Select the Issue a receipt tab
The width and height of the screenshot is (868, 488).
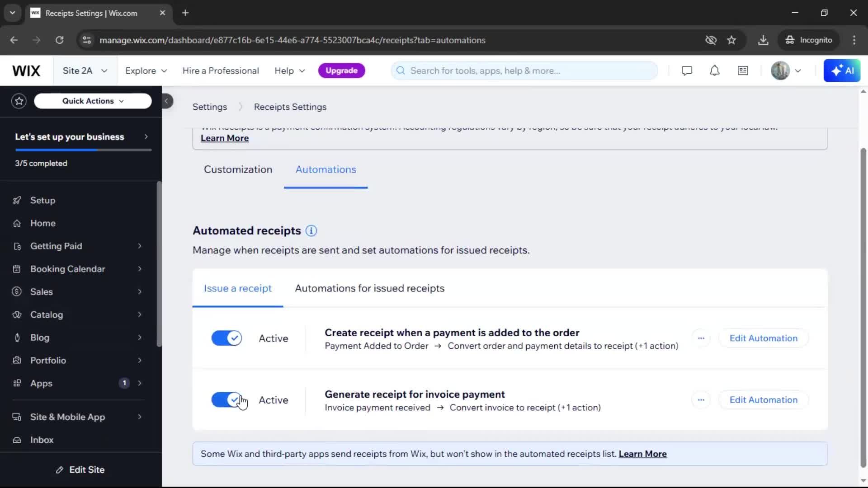tap(238, 288)
